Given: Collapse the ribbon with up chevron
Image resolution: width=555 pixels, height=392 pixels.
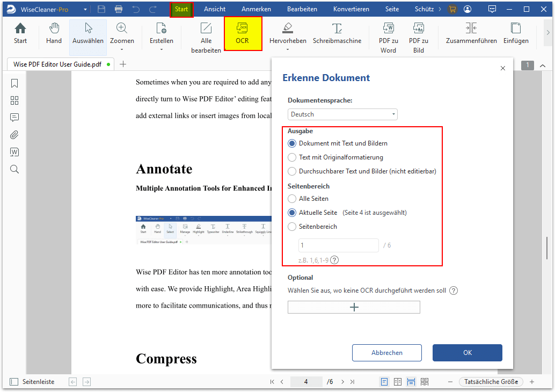Looking at the screenshot, I should coord(543,65).
